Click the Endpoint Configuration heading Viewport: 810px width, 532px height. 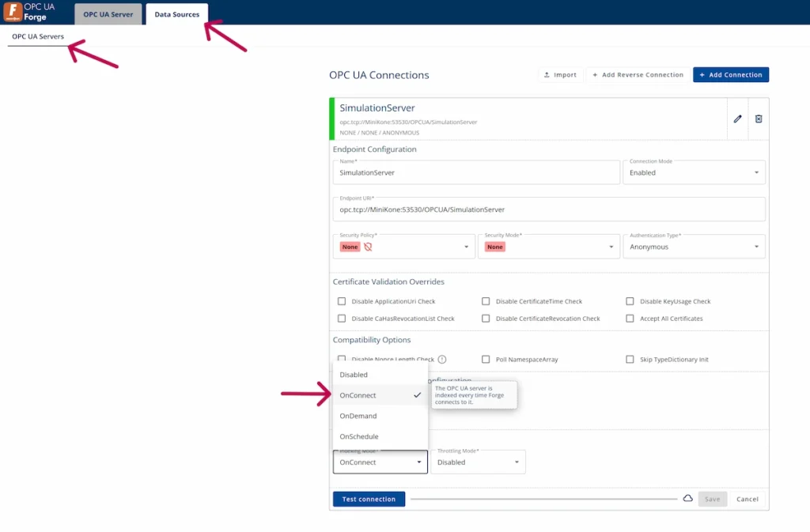(374, 149)
